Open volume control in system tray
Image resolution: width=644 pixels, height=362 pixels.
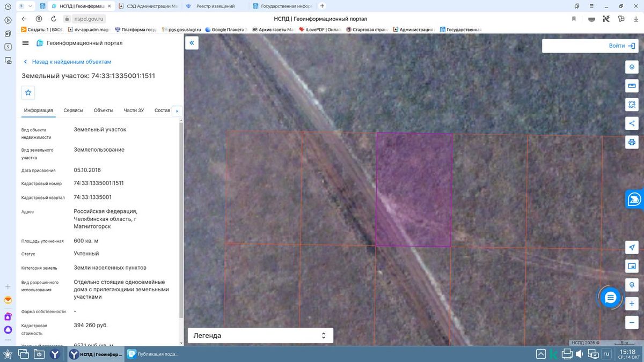(580, 354)
